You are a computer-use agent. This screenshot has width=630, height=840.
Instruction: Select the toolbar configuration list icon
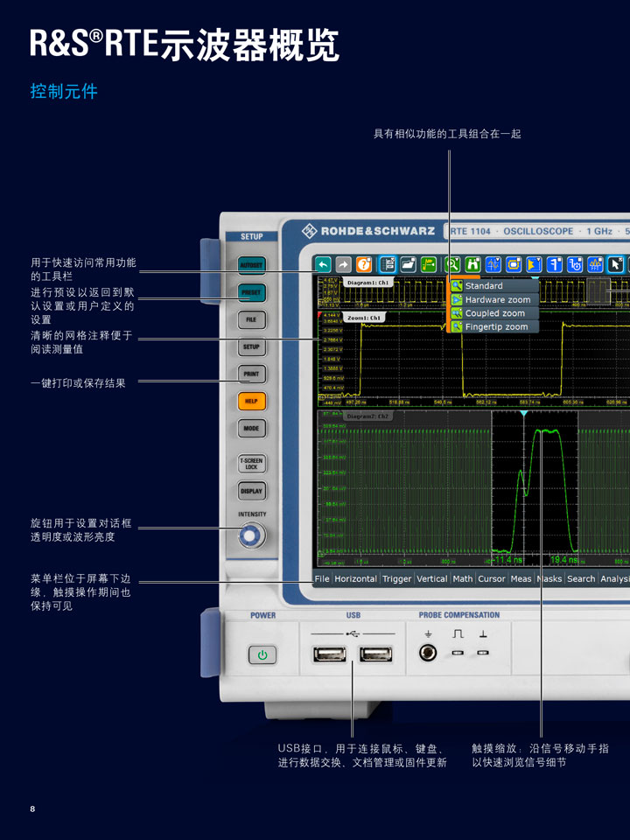click(388, 264)
